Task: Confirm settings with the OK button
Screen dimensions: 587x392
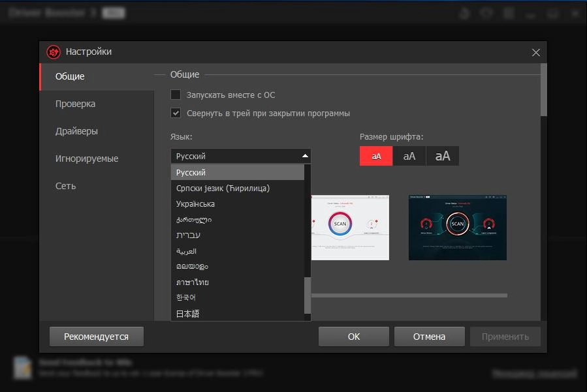Action: click(x=354, y=337)
